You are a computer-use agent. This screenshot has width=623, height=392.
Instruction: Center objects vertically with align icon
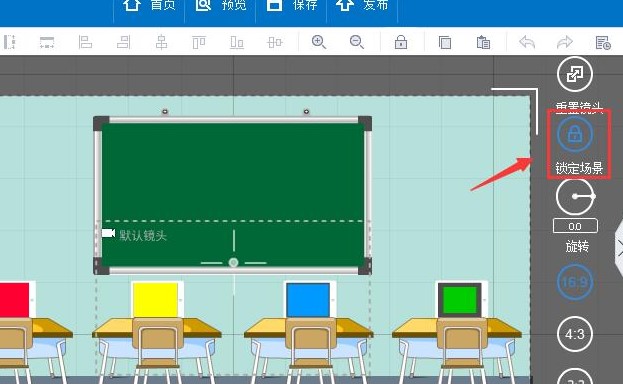point(275,42)
